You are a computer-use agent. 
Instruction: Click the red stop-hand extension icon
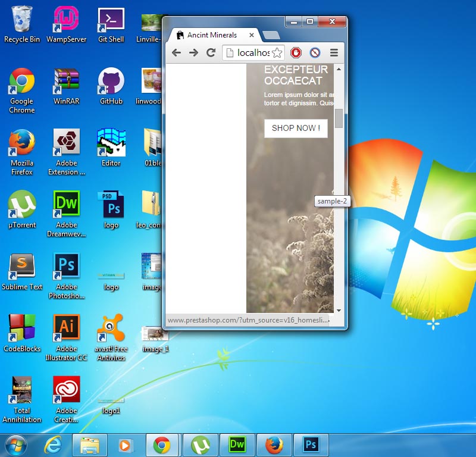(x=296, y=53)
